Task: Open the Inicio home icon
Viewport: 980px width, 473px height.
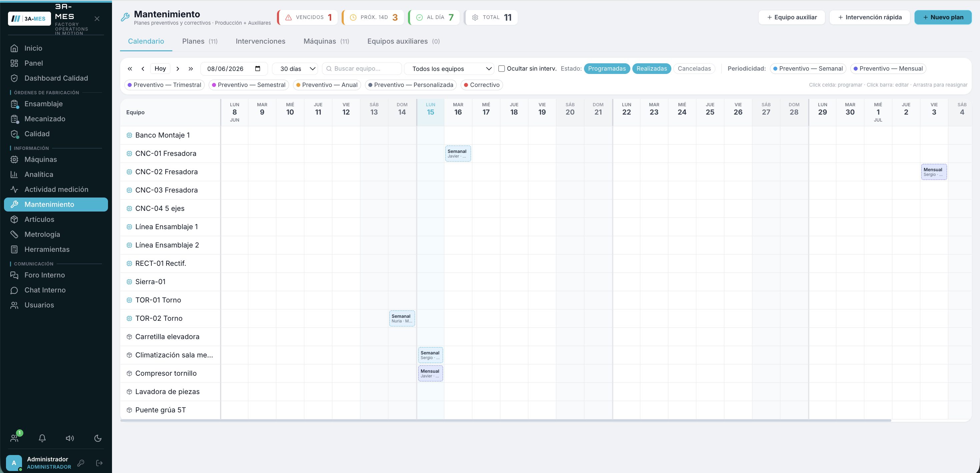Action: pos(14,48)
